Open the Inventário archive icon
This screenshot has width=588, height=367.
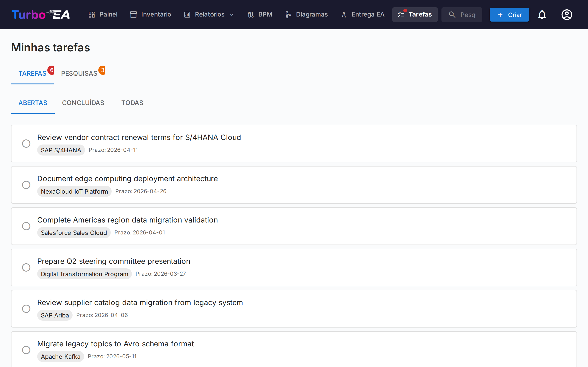[x=133, y=14]
